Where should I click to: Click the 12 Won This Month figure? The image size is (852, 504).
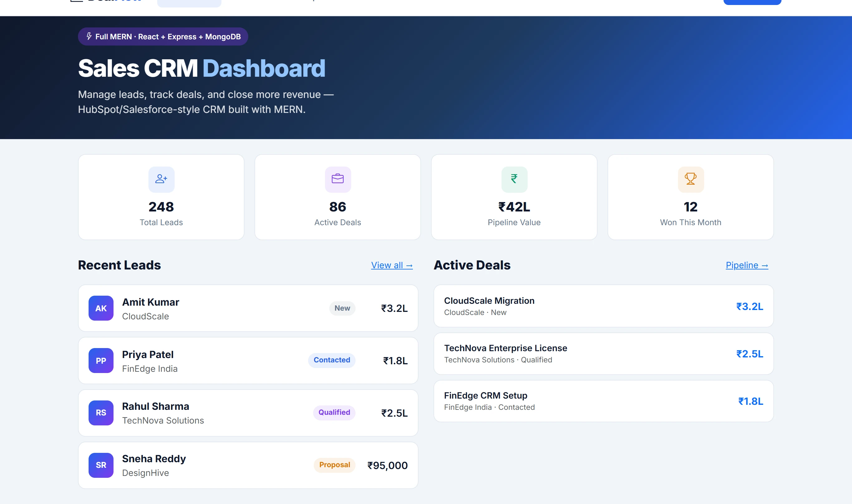pos(691,206)
